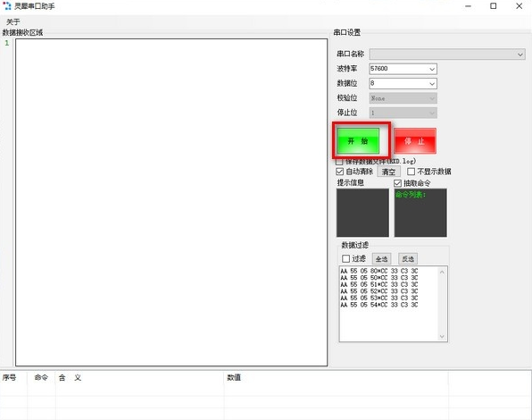The width and height of the screenshot is (532, 420).
Task: Click the 提示信息 dark message box
Action: point(362,213)
